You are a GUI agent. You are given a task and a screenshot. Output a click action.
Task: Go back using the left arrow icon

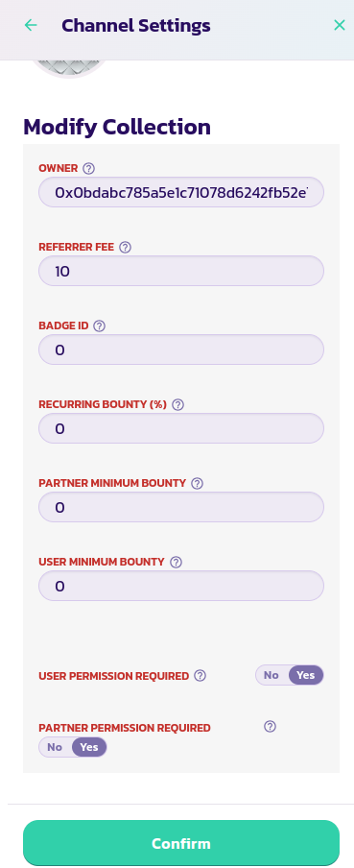tap(31, 25)
